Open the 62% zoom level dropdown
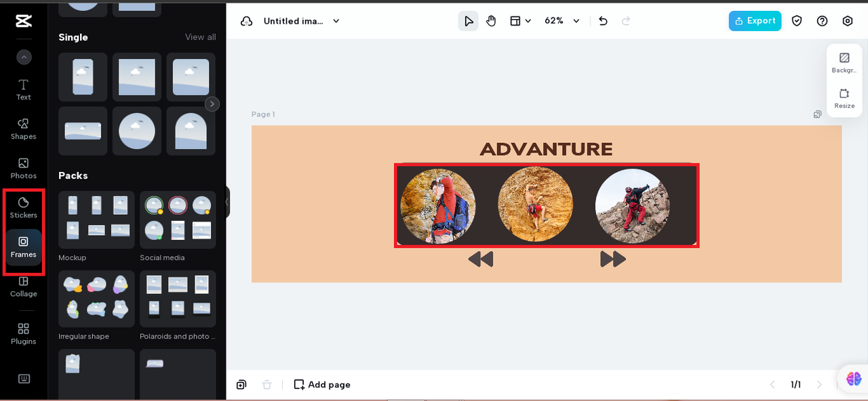This screenshot has width=868, height=401. 562,21
